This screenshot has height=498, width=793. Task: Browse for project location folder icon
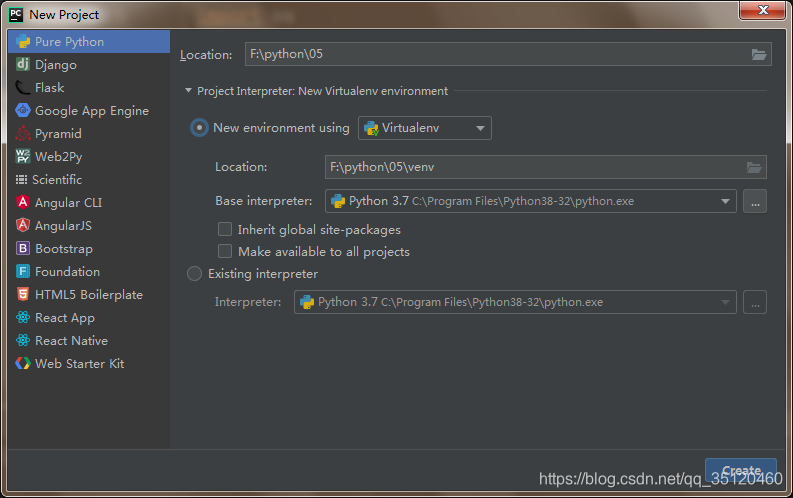click(x=759, y=55)
